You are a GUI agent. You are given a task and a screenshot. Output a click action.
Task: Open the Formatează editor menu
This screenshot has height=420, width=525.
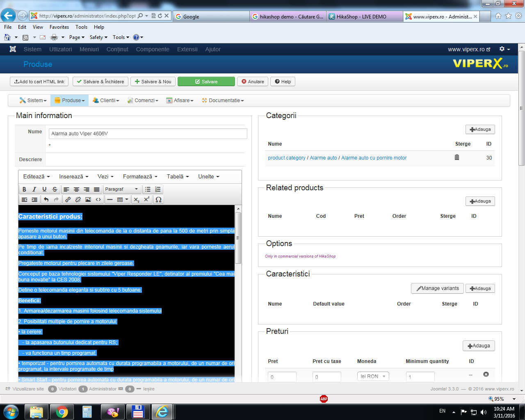140,176
